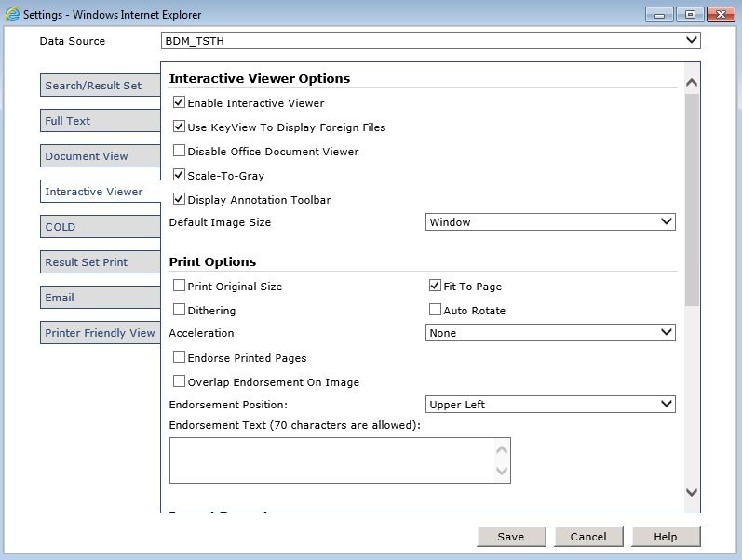
Task: Click the Cancel button
Action: [588, 537]
